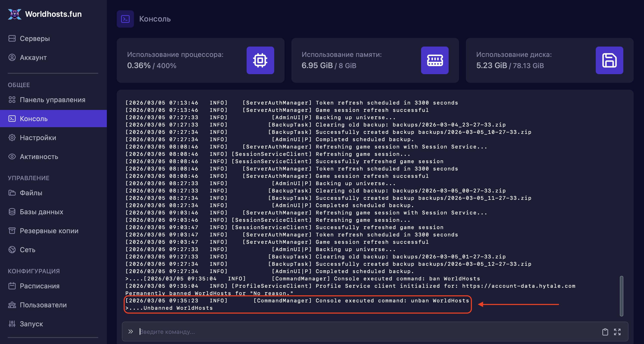
Task: Click the processor usage chip icon
Action: pos(260,60)
